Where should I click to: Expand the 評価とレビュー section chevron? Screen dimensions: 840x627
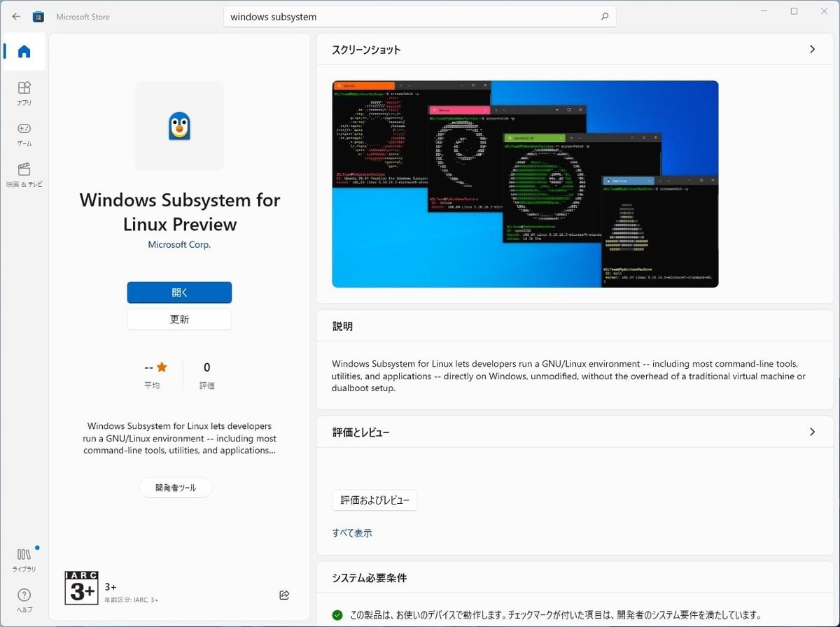point(812,432)
